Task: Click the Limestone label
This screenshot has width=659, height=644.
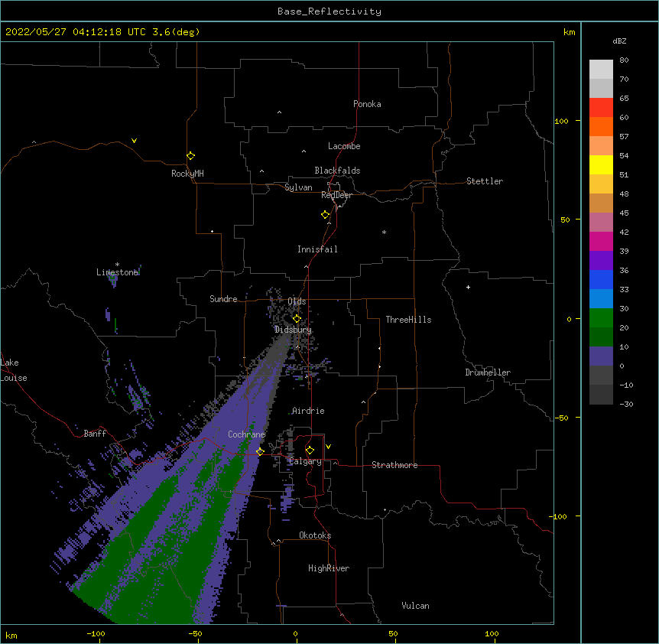Action: click(x=117, y=272)
